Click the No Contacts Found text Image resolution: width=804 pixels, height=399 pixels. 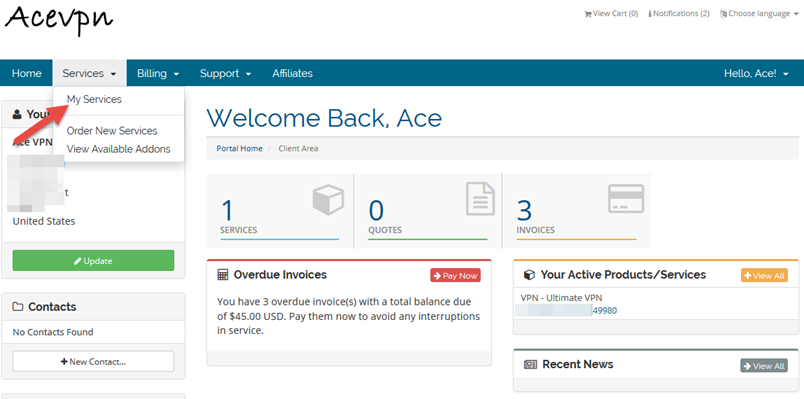click(53, 332)
